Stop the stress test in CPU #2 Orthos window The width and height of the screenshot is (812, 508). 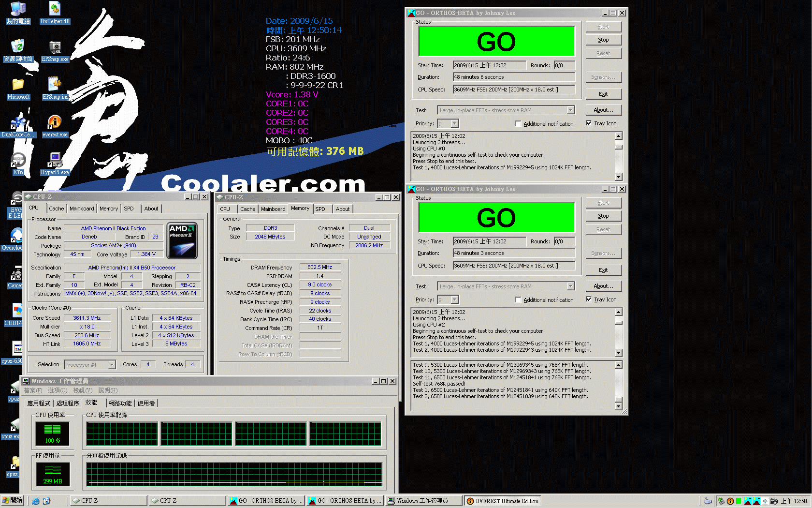603,216
